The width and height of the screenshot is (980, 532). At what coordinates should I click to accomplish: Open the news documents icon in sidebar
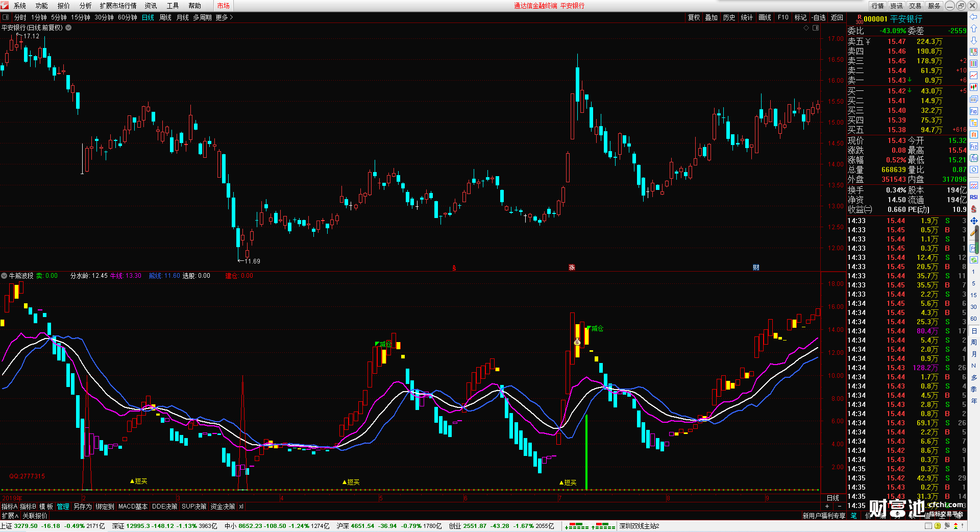point(974,99)
